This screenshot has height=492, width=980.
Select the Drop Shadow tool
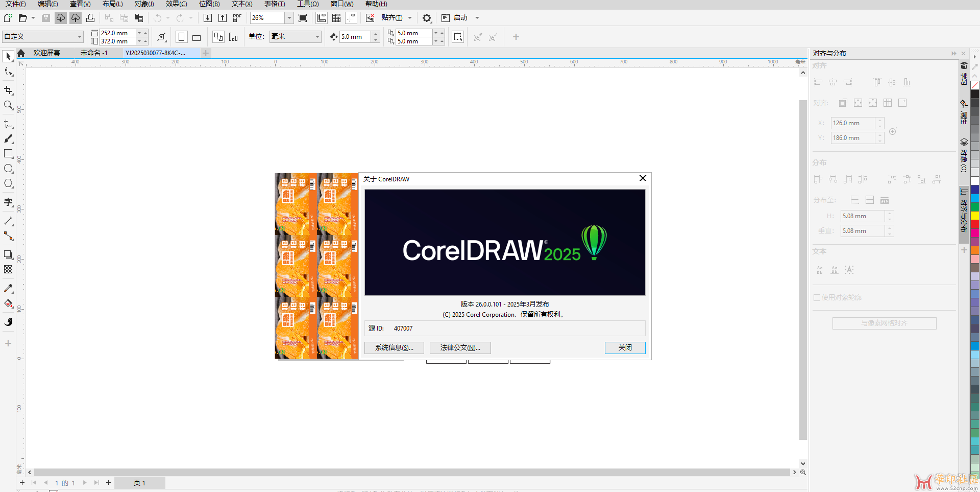8,254
